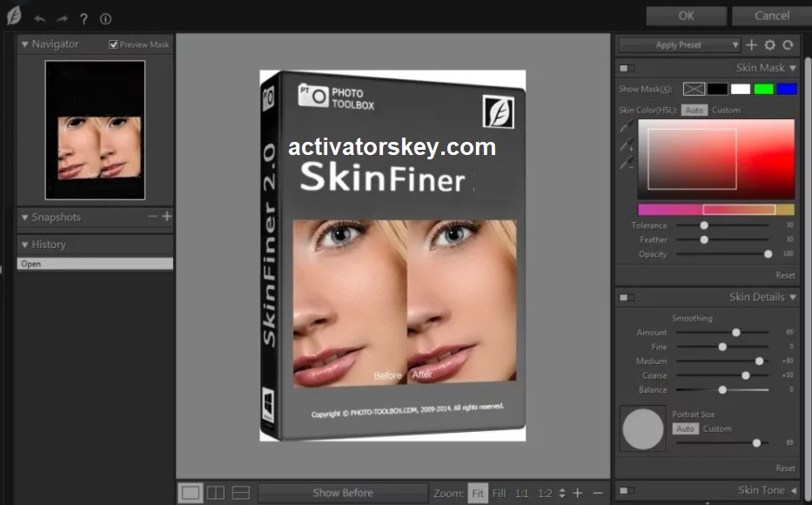Screen dimensions: 812x505
Task: Show mask in black swatch
Action: coord(718,89)
